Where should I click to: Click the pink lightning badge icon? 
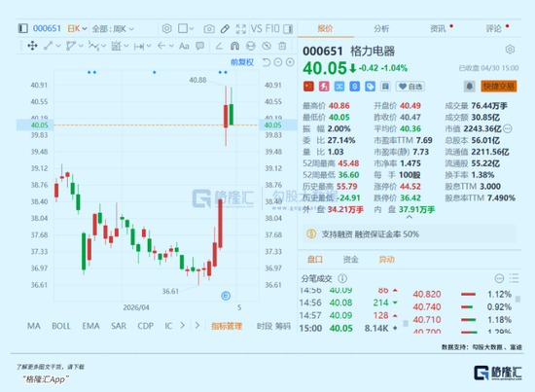(x=324, y=87)
